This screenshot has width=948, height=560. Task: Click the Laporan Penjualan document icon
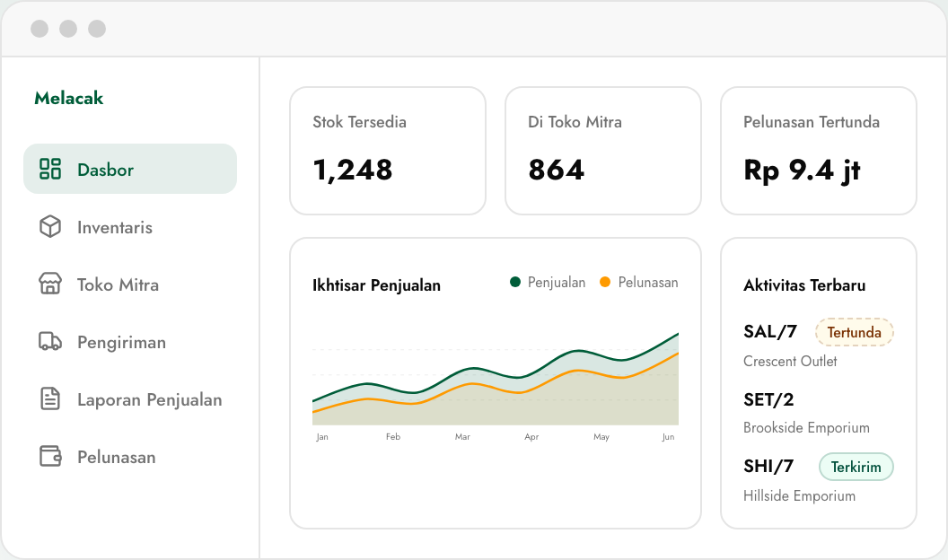tap(50, 398)
